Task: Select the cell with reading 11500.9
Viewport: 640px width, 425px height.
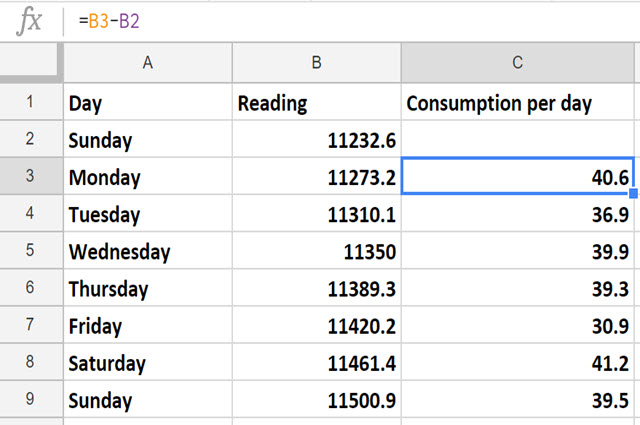Action: coord(316,400)
